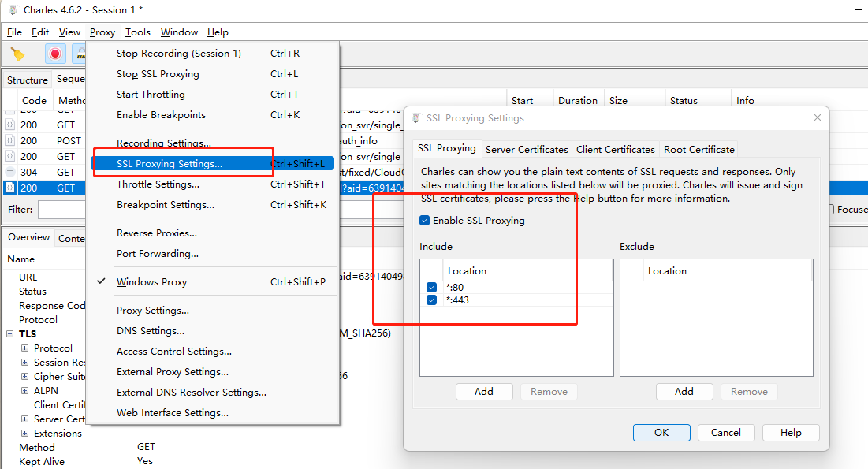The image size is (868, 469).
Task: Open the Help menu
Action: [x=218, y=32]
